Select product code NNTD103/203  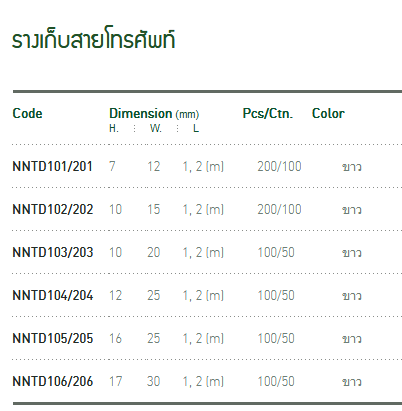(x=53, y=252)
